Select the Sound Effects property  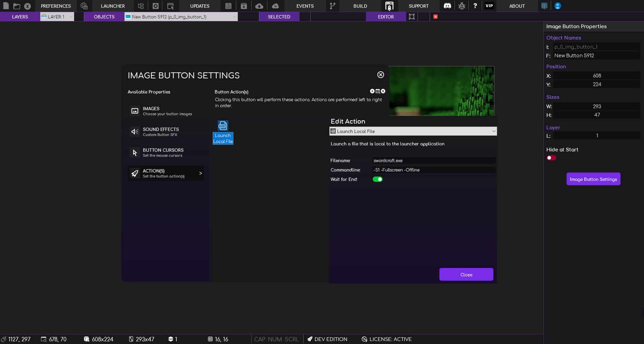pyautogui.click(x=166, y=132)
